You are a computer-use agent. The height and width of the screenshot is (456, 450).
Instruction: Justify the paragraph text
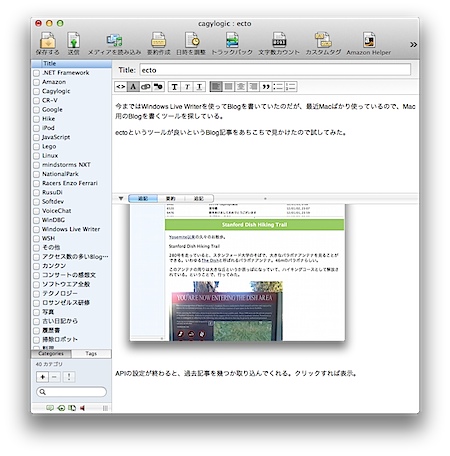point(229,87)
